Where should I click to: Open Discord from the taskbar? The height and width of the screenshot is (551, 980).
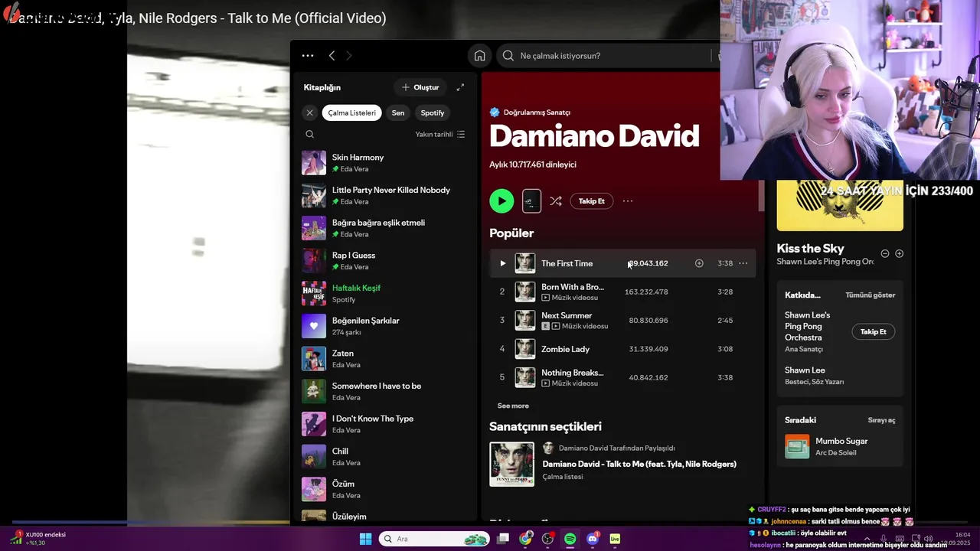[x=593, y=539]
